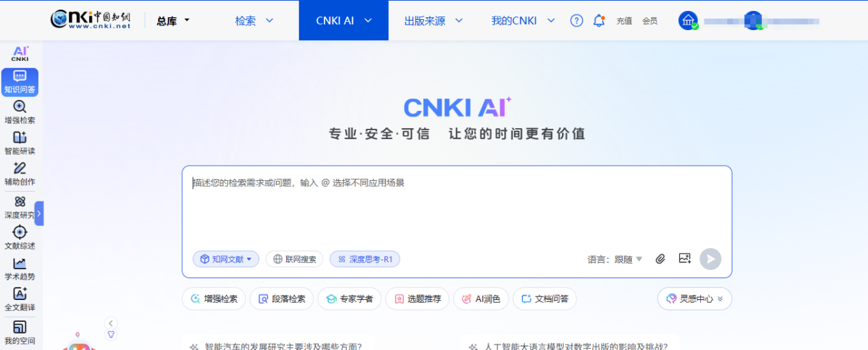
Task: Open the 知网文献 source dropdown
Action: 226,259
